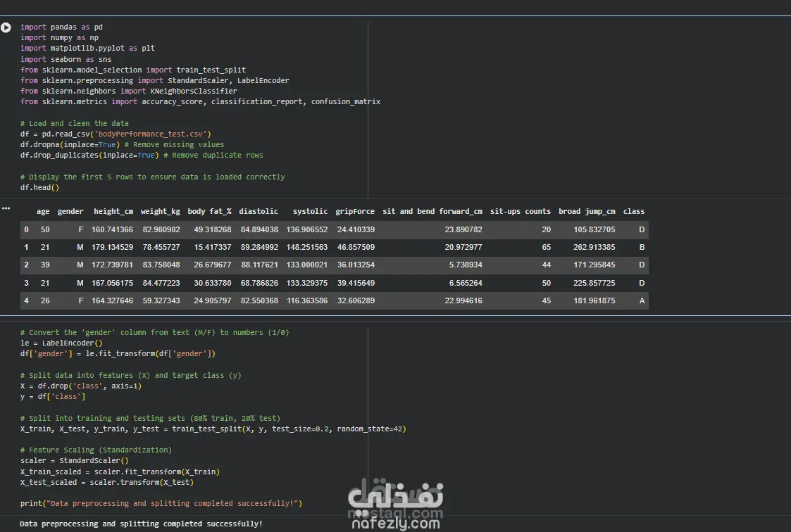Viewport: 791px width, 532px height.
Task: Select broad jump value 171.295845
Action: pos(594,265)
